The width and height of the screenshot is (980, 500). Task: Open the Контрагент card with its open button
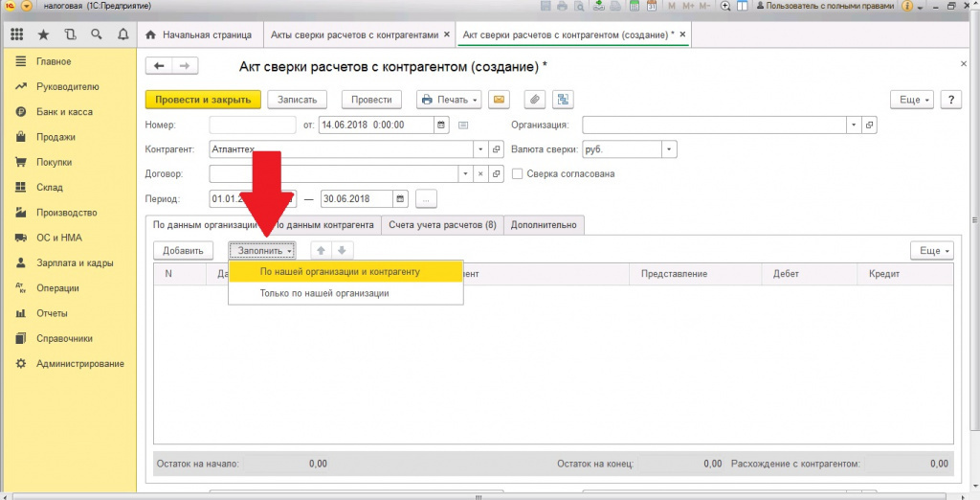click(497, 149)
